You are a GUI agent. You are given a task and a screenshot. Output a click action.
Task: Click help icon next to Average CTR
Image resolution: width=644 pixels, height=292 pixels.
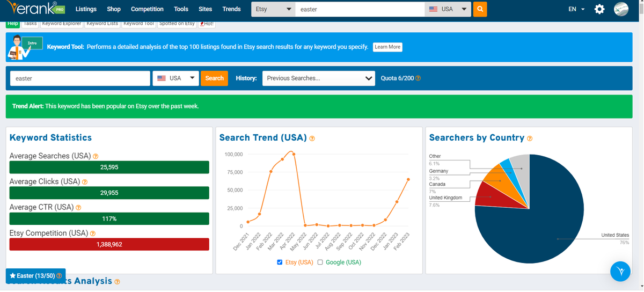click(78, 208)
